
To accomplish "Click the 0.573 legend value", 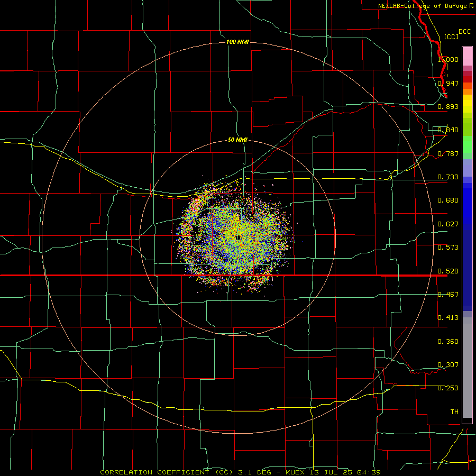I will 448,248.
